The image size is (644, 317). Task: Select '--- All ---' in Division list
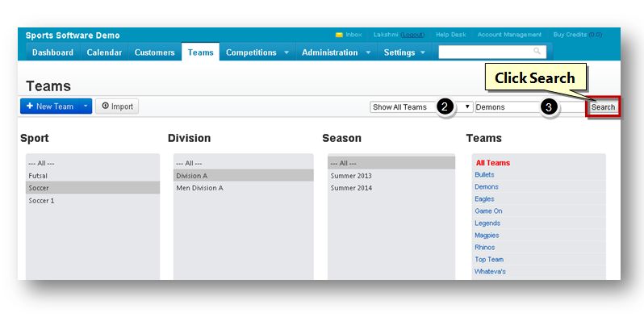[243, 163]
